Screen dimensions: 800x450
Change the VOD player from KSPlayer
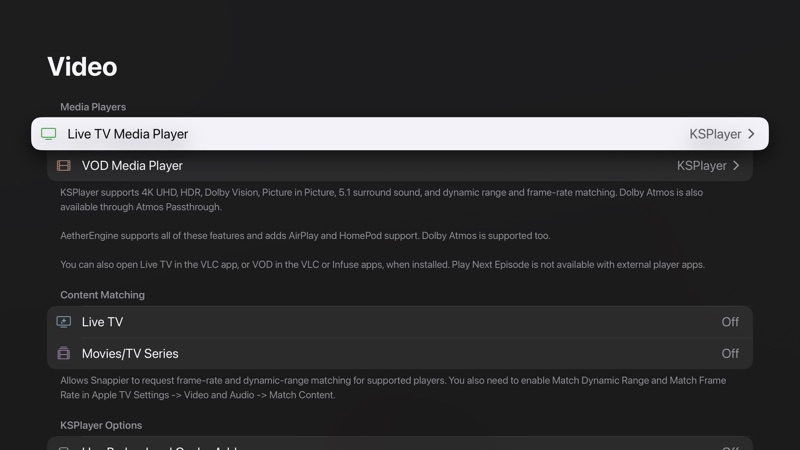[702, 166]
